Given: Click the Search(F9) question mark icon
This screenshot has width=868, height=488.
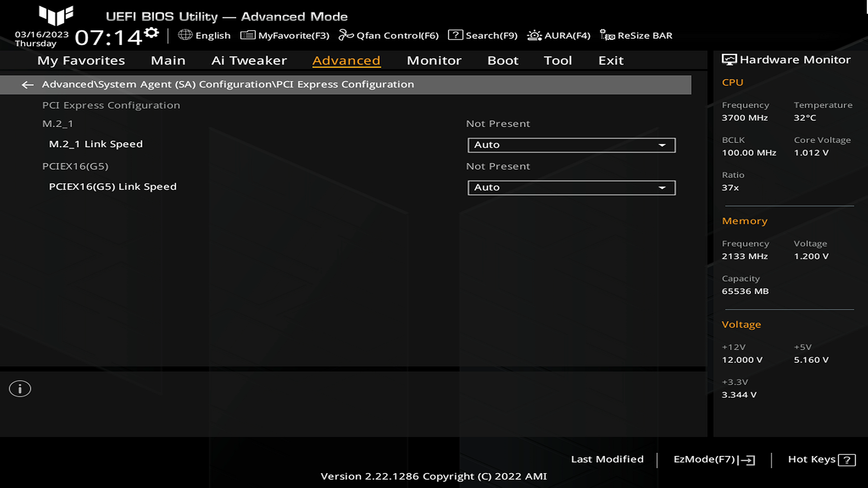Looking at the screenshot, I should pos(455,35).
